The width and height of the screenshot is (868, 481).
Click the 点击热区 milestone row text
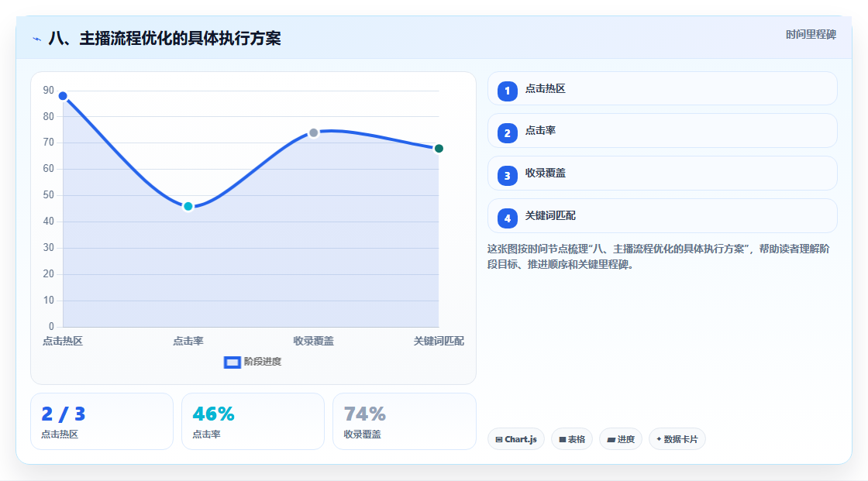[546, 88]
